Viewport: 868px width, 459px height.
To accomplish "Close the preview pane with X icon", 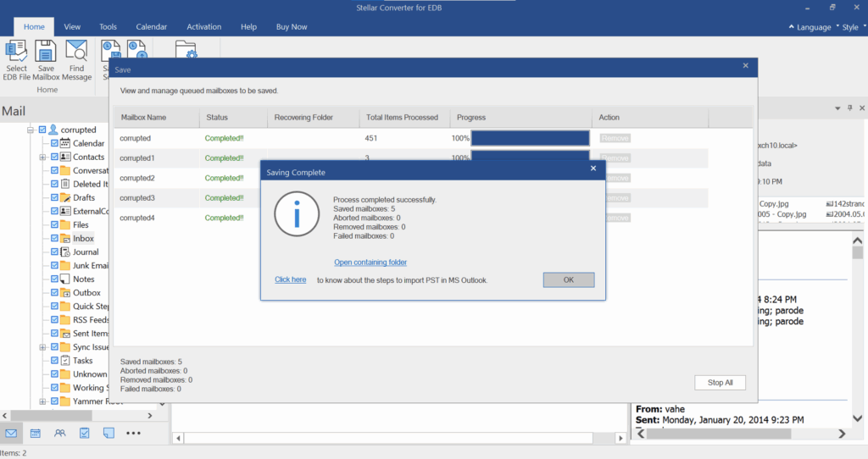I will point(862,108).
